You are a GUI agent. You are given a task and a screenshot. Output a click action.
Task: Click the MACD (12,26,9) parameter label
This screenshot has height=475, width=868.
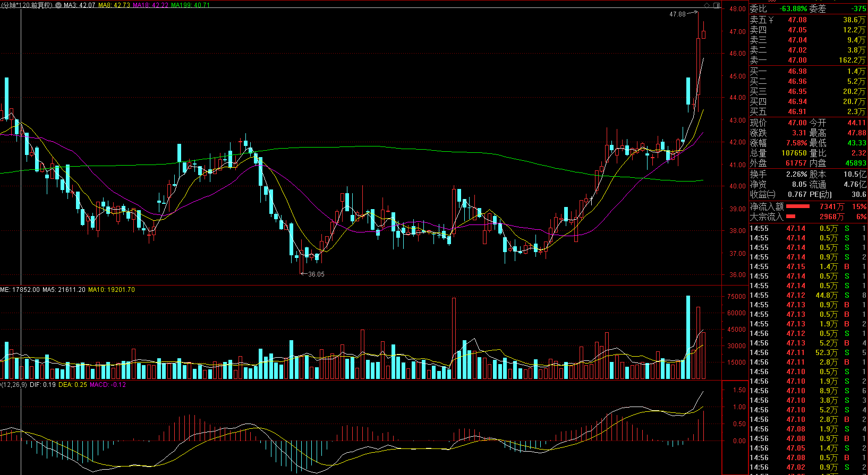tap(14, 385)
